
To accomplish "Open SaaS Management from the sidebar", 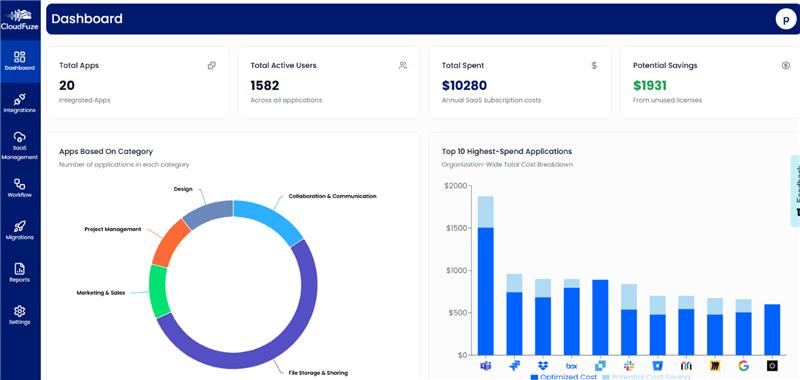I will (20, 145).
